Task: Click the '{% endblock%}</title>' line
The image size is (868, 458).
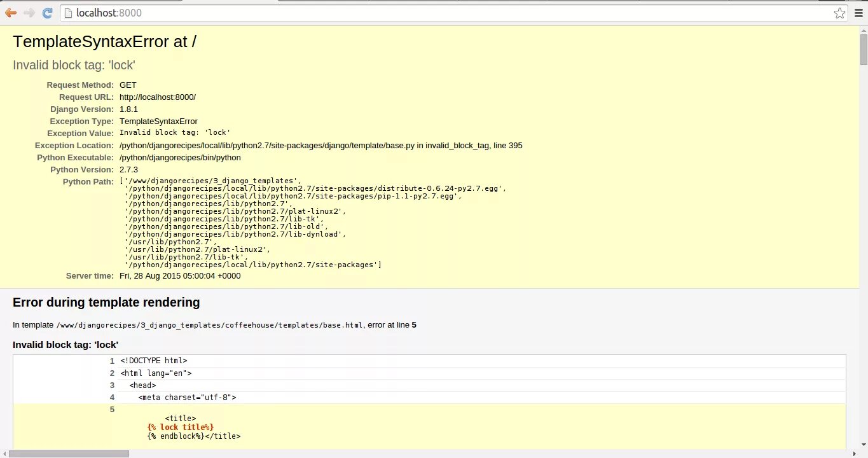Action: point(194,436)
